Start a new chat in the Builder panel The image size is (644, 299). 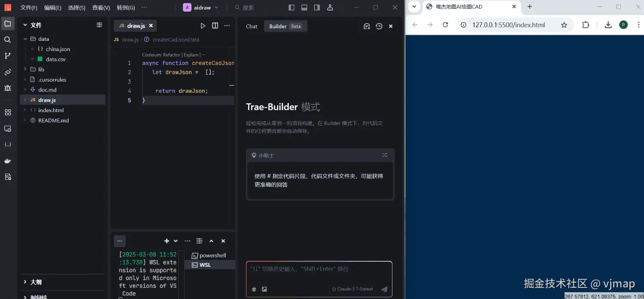[367, 26]
